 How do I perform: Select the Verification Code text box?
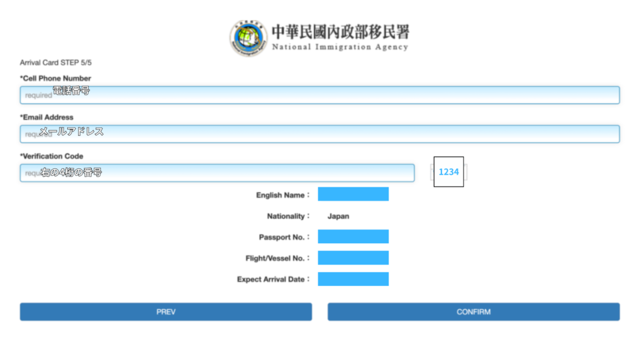tap(217, 173)
